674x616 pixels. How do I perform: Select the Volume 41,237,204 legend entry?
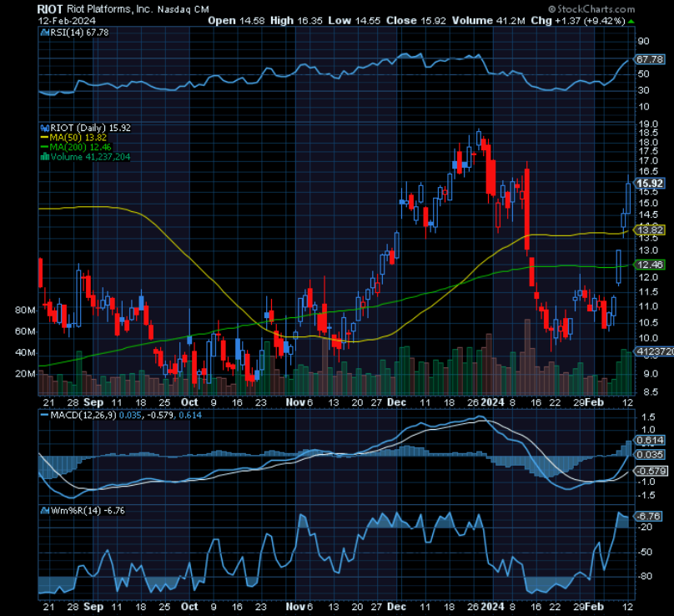(90, 156)
